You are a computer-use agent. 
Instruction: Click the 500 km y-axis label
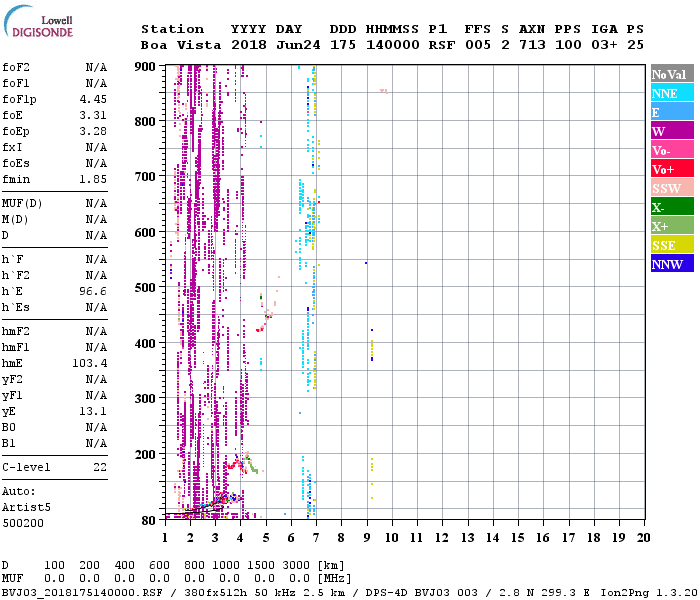coord(145,288)
